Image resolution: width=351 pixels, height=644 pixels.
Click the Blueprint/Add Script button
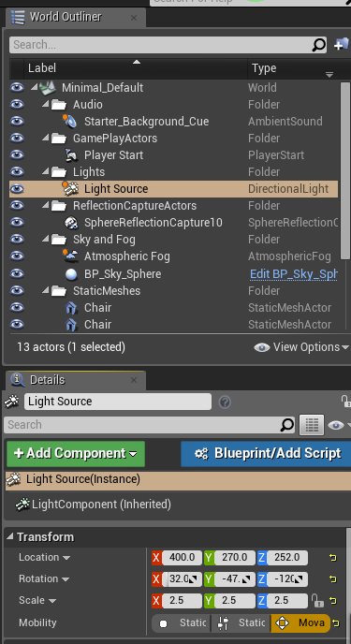tap(266, 454)
